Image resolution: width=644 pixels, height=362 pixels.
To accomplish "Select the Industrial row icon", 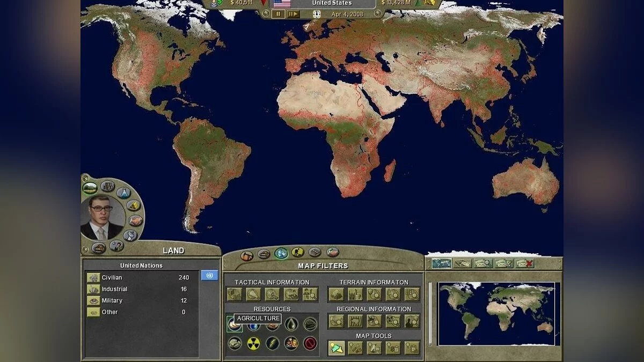I will 93,289.
